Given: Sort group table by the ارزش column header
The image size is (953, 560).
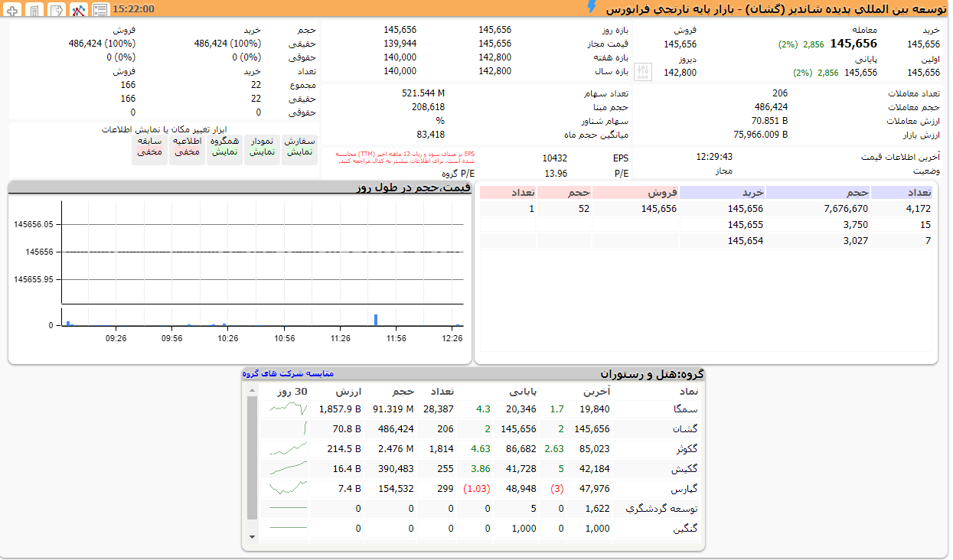Looking at the screenshot, I should point(348,392).
